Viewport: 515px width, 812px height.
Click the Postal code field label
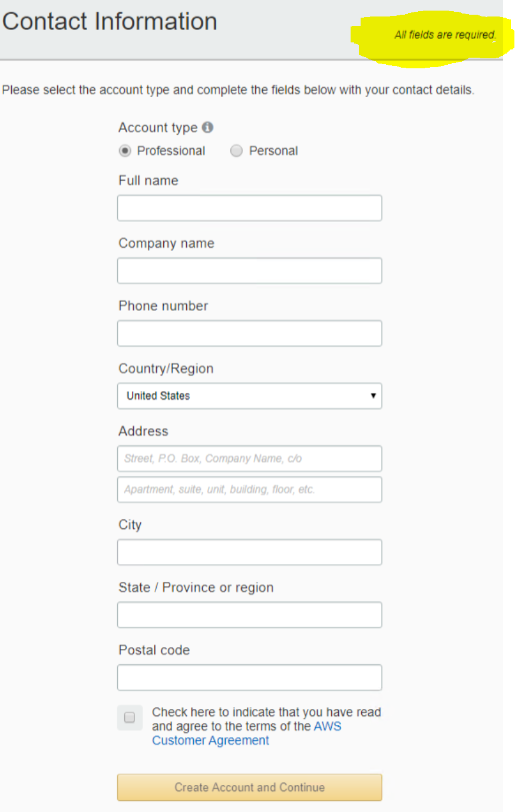tap(154, 650)
